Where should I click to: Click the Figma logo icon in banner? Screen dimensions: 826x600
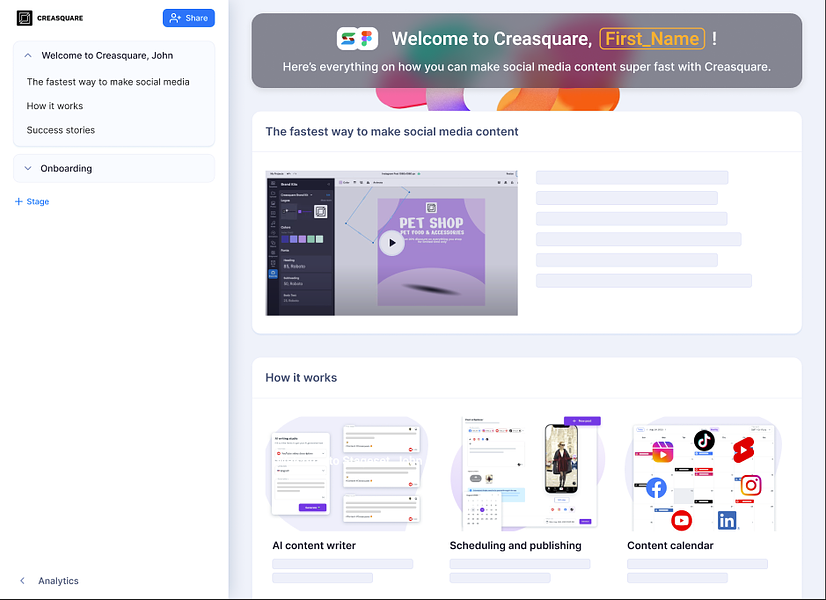[x=367, y=38]
